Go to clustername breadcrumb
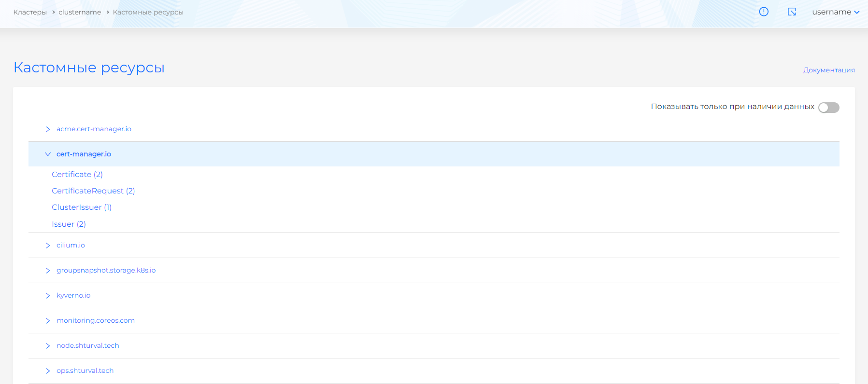The width and height of the screenshot is (868, 384). 80,12
